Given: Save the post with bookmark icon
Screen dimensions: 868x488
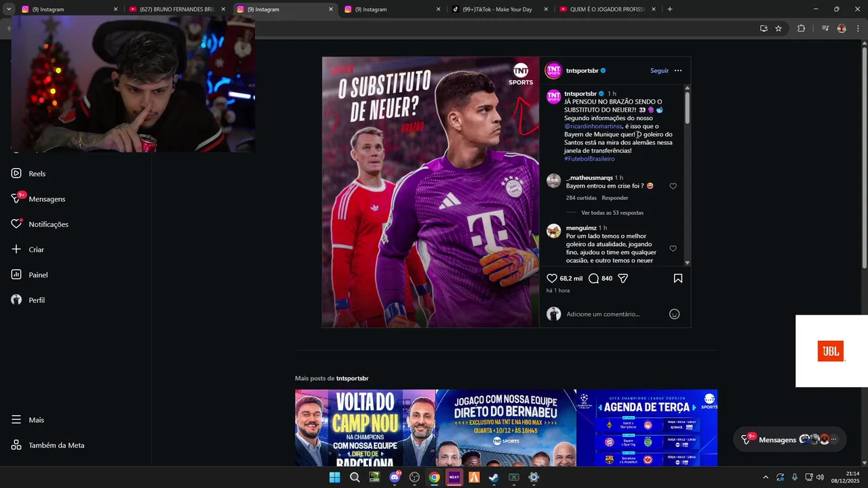Looking at the screenshot, I should [678, 279].
